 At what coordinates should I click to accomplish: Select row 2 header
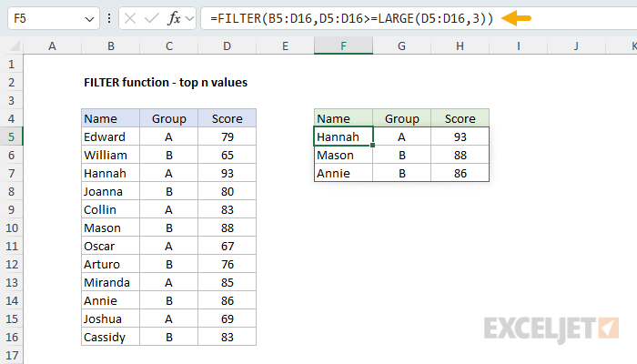pyautogui.click(x=11, y=83)
